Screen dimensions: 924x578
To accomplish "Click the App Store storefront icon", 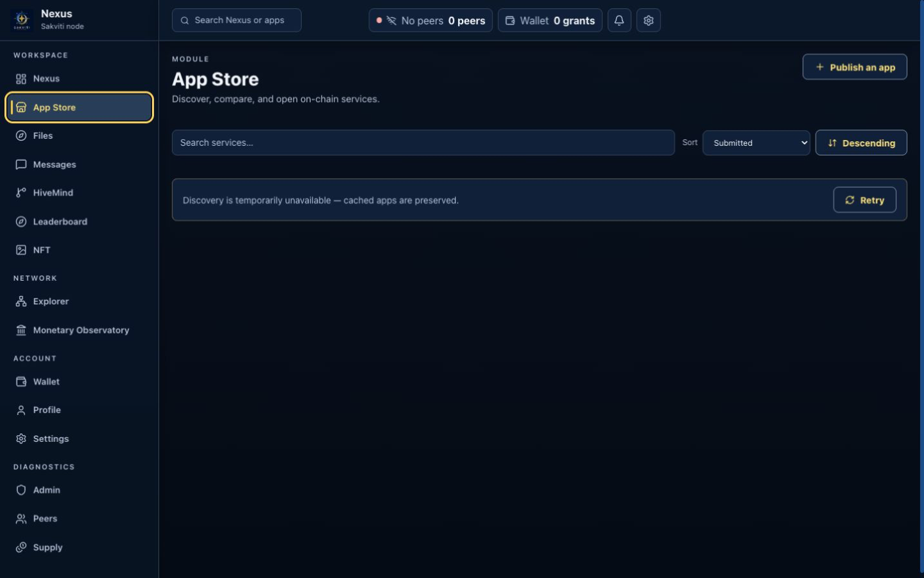I will [x=21, y=107].
